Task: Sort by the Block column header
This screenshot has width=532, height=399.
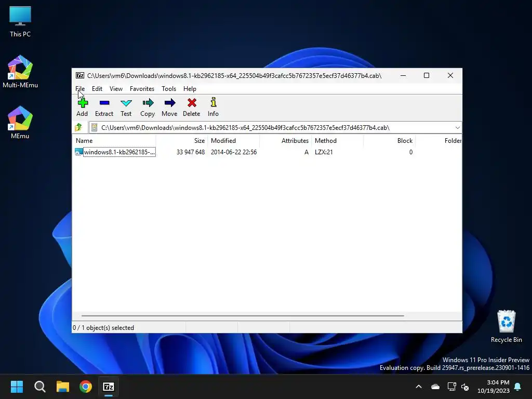Action: point(390,140)
